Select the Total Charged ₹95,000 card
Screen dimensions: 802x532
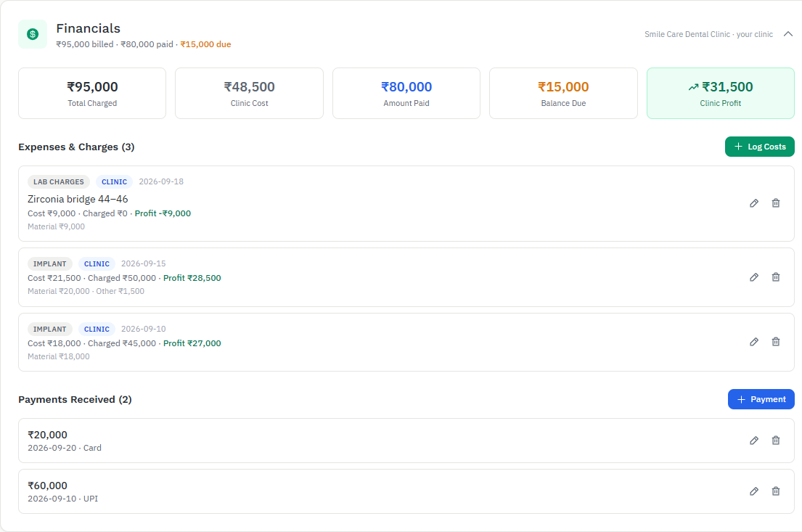[x=92, y=93]
